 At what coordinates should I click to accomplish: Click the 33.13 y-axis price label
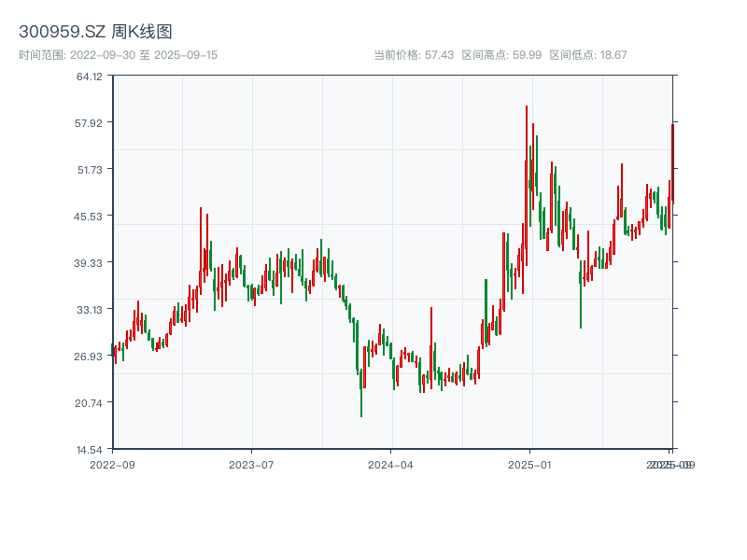pos(90,309)
